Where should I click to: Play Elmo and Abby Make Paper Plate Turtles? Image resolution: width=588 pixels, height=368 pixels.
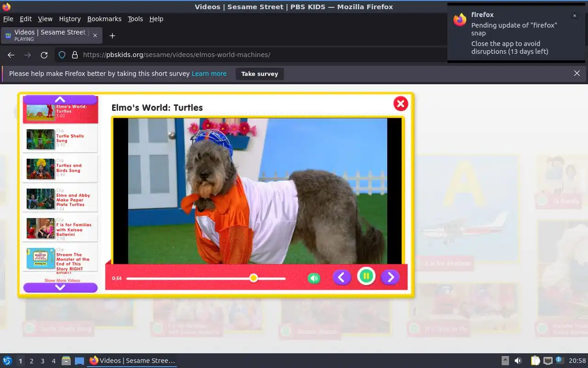(x=60, y=198)
